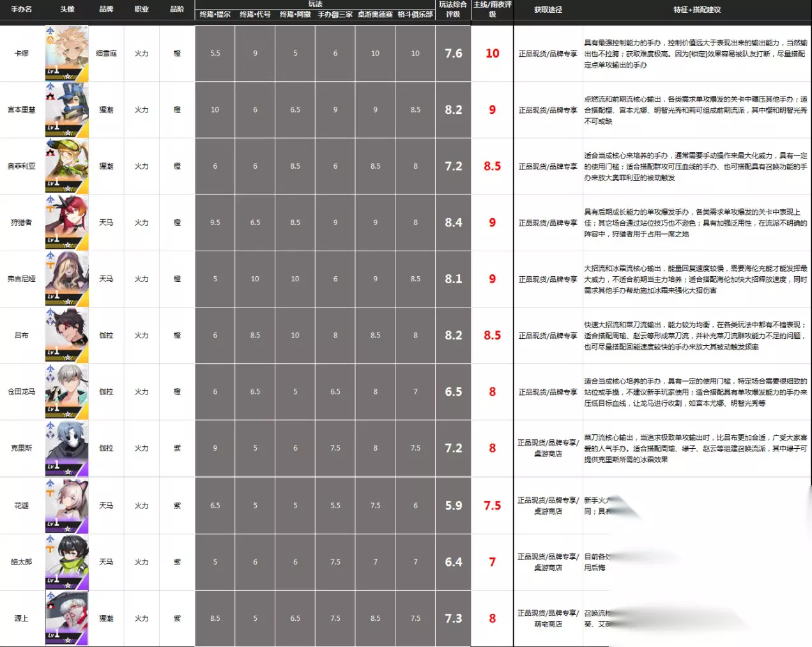Click the 特征+搭配建议 column header
Image resolution: width=812 pixels, height=647 pixels.
[697, 10]
